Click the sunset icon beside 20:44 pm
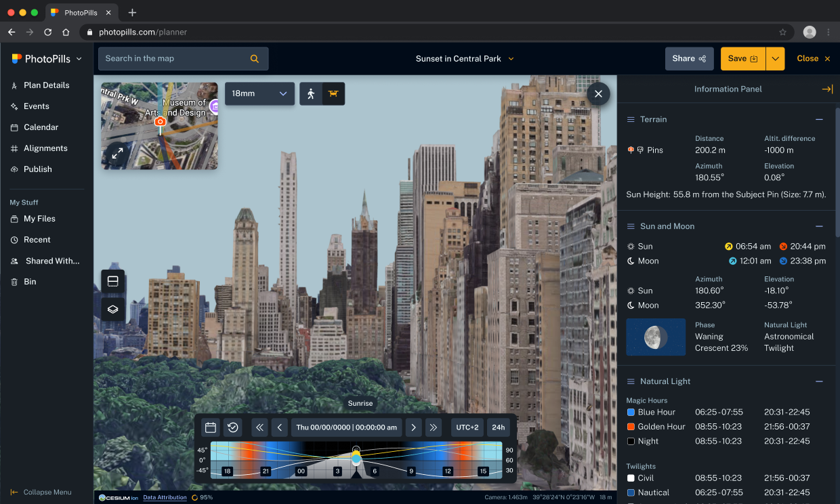 click(x=783, y=247)
